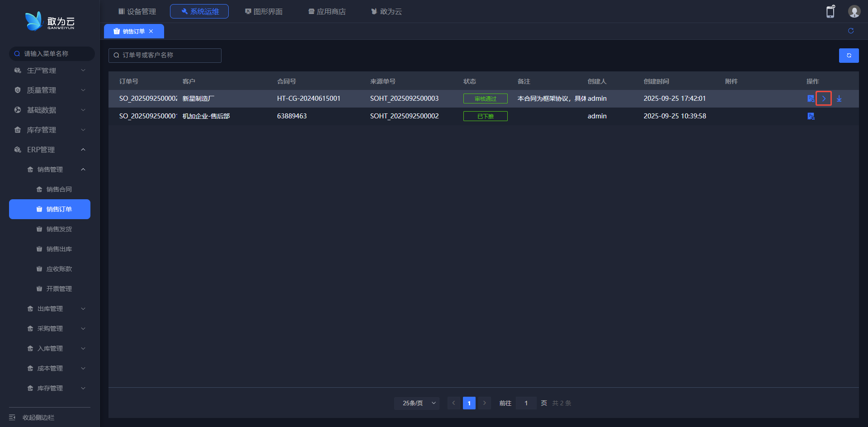Close the 销售订单 tab
The height and width of the screenshot is (427, 868).
(151, 31)
